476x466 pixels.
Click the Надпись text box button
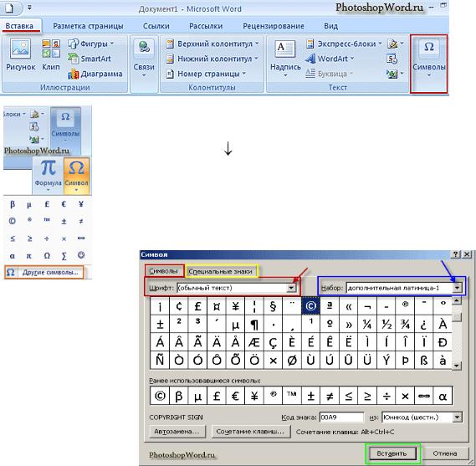click(x=285, y=59)
